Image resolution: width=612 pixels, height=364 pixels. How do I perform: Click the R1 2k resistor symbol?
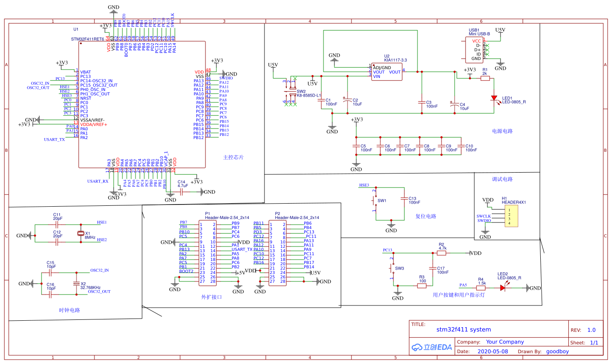coord(484,79)
